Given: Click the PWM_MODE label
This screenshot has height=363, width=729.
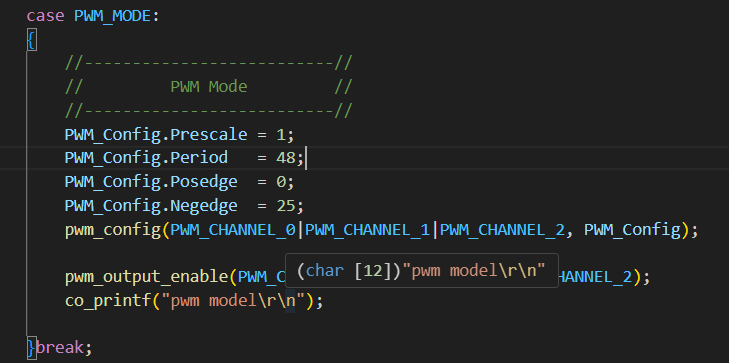Looking at the screenshot, I should click(x=113, y=16).
